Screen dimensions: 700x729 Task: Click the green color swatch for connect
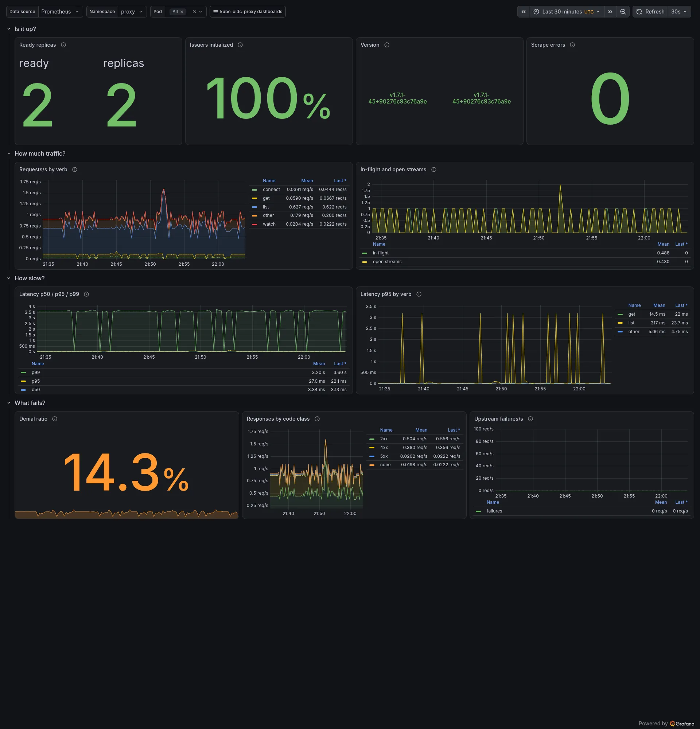(x=254, y=190)
